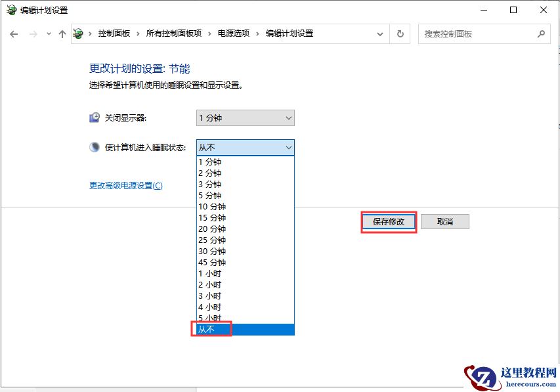Click the search magnifier icon
This screenshot has height=392, width=560.
[541, 34]
